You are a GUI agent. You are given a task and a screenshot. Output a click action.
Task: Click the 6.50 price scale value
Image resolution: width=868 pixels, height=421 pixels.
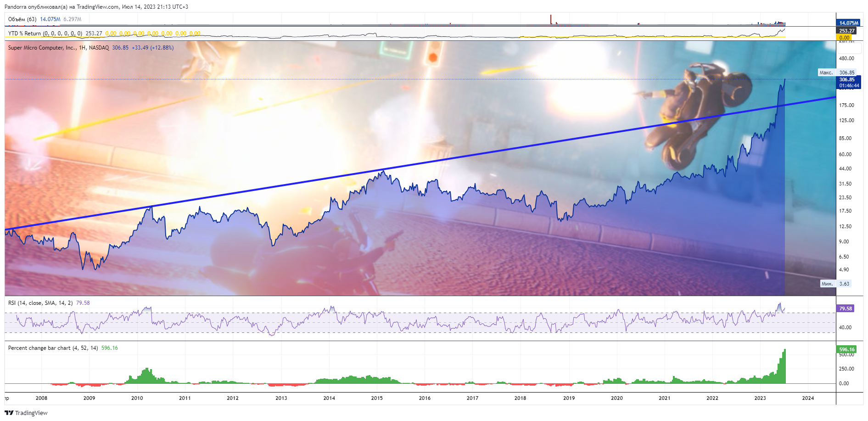(844, 257)
